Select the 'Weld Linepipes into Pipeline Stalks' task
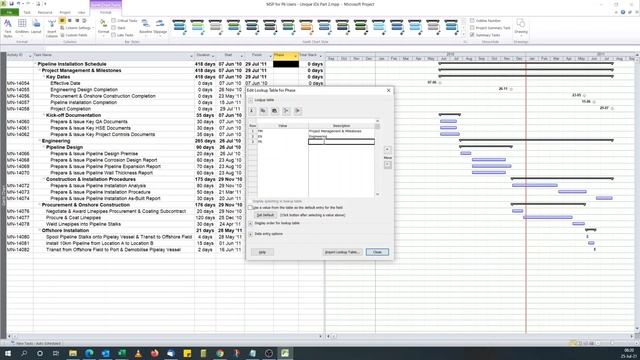 point(83,224)
